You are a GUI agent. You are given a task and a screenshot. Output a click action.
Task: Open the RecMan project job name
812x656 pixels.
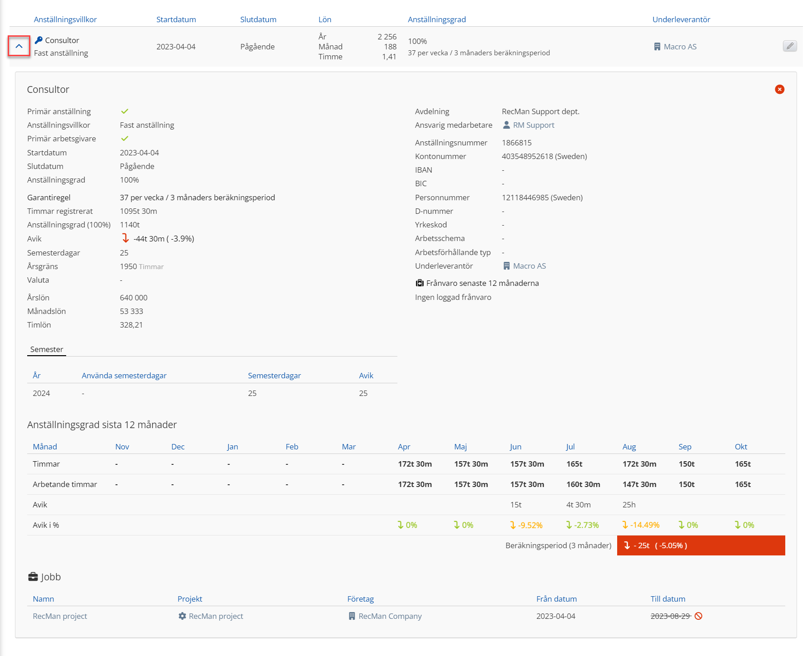60,616
